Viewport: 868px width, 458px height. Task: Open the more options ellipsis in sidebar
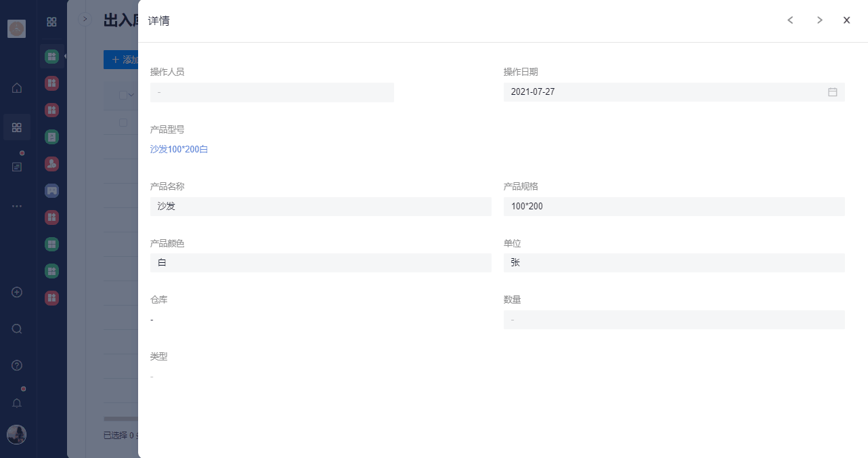coord(17,206)
